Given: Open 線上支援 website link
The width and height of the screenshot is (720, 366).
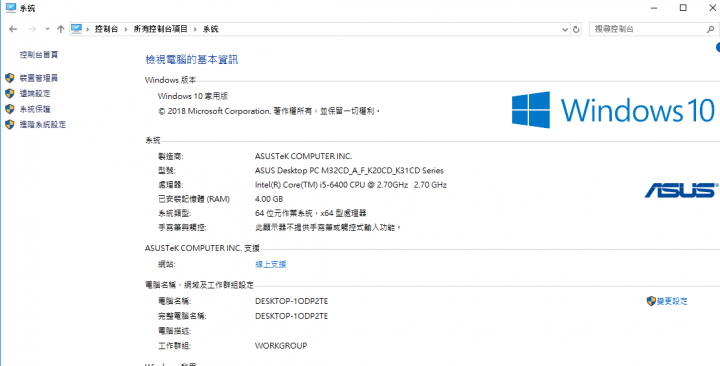Looking at the screenshot, I should (271, 265).
